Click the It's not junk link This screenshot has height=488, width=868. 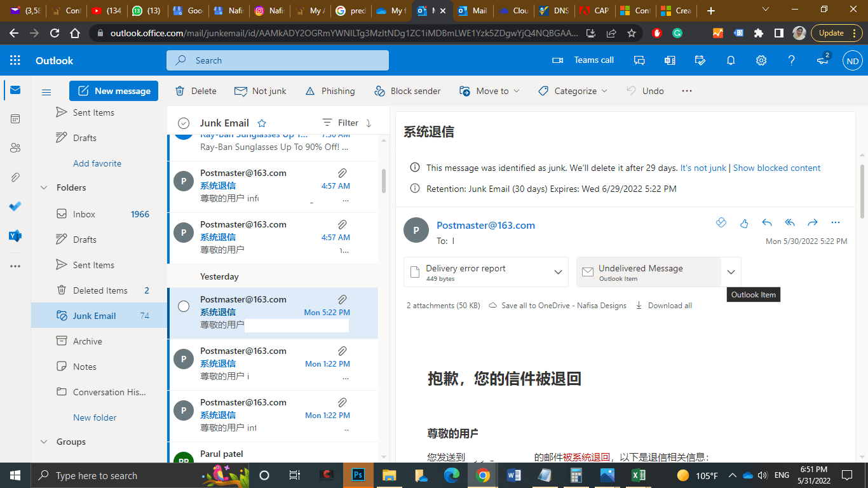pos(703,168)
